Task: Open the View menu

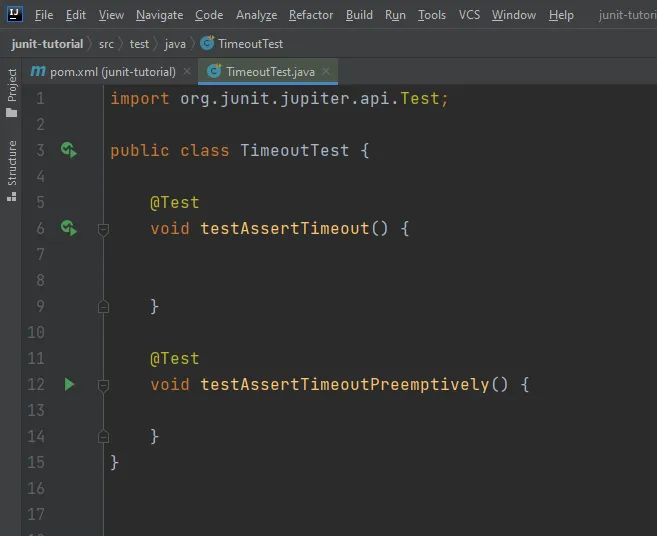Action: tap(111, 15)
